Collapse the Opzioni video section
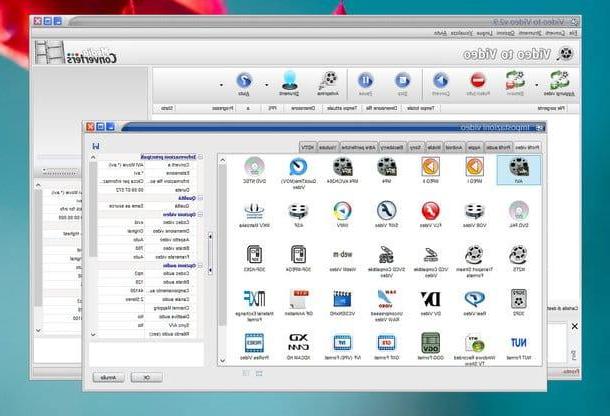Viewport: 610px width, 416px height. [x=200, y=214]
